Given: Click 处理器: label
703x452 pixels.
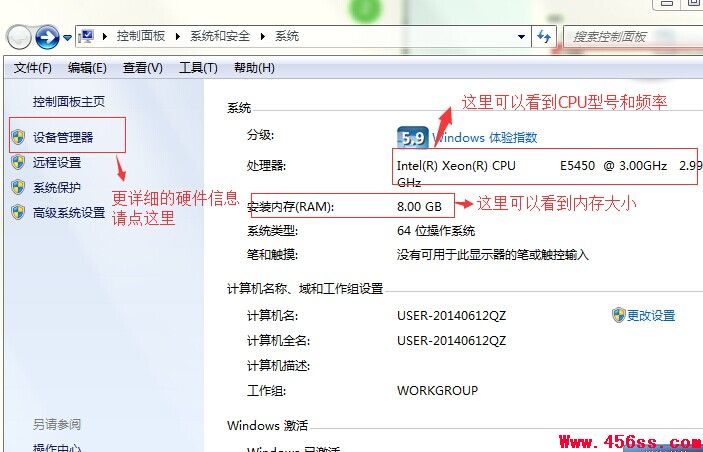Looking at the screenshot, I should point(266,166).
